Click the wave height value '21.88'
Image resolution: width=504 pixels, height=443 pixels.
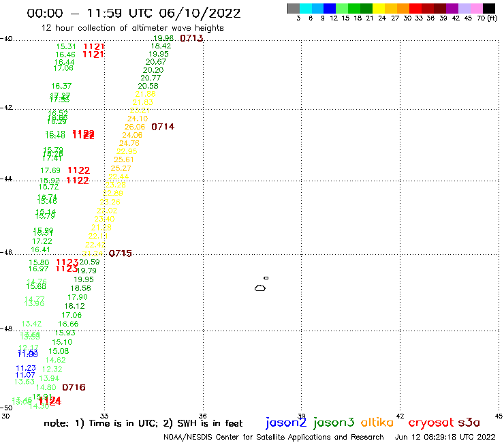pyautogui.click(x=145, y=94)
